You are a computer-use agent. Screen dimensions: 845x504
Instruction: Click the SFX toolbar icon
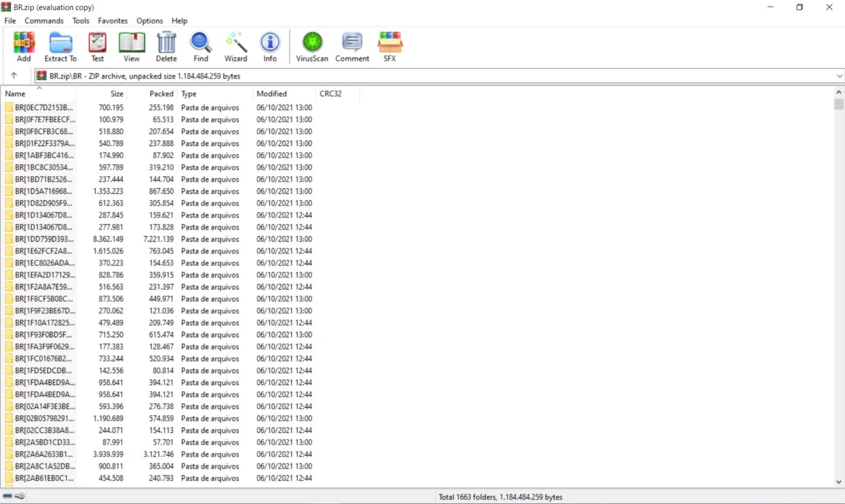(x=390, y=46)
